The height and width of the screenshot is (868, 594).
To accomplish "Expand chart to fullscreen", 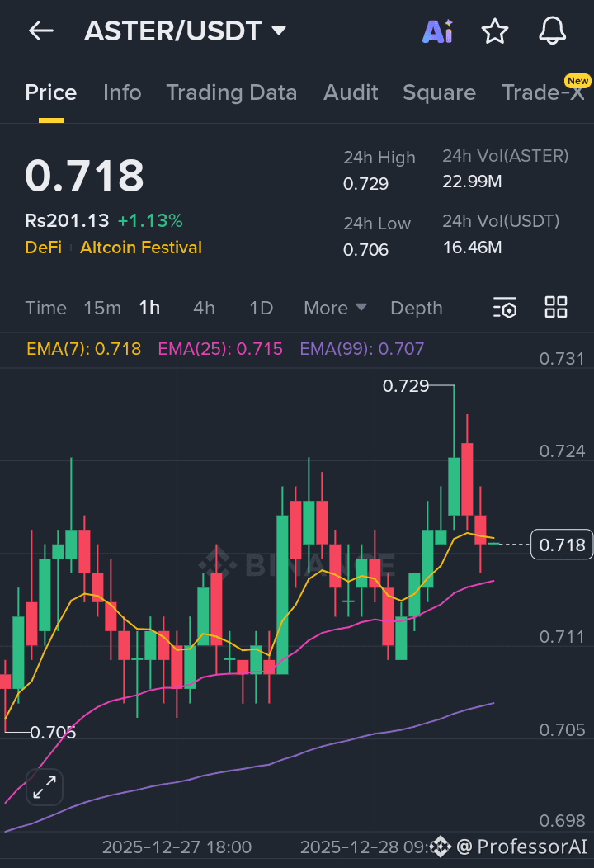I will 45,786.
